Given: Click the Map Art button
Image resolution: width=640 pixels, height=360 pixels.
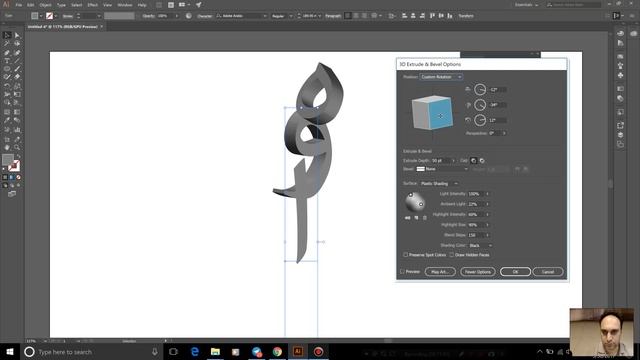Looking at the screenshot, I should tap(440, 271).
